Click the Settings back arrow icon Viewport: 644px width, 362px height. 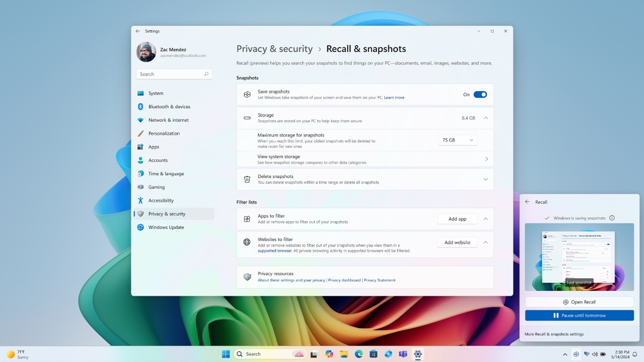(x=138, y=31)
